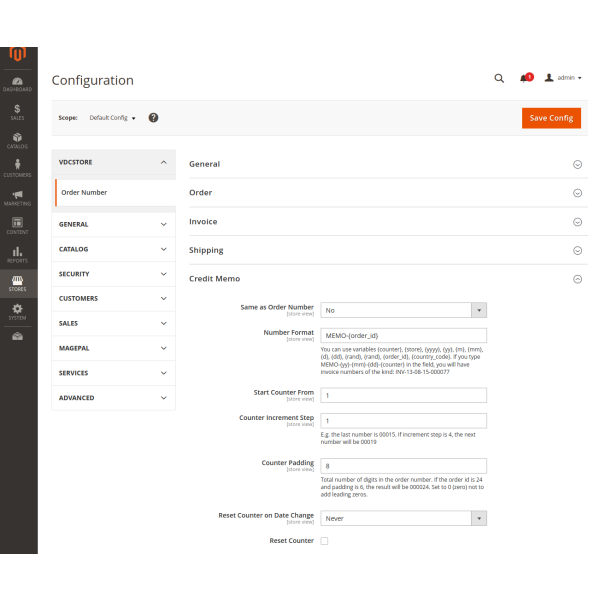
Task: Click the Save Config button
Action: (551, 118)
